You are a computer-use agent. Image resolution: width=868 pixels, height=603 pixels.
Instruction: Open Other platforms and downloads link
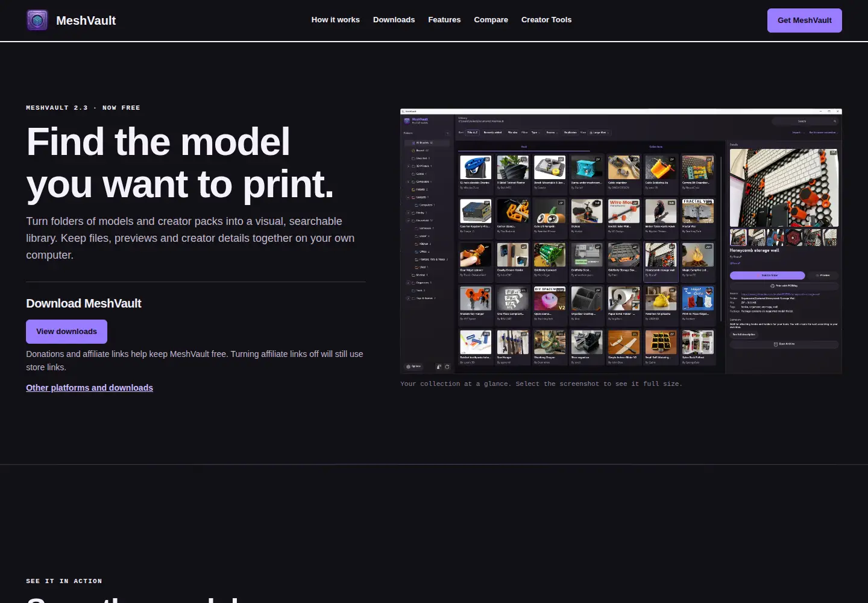[89, 388]
